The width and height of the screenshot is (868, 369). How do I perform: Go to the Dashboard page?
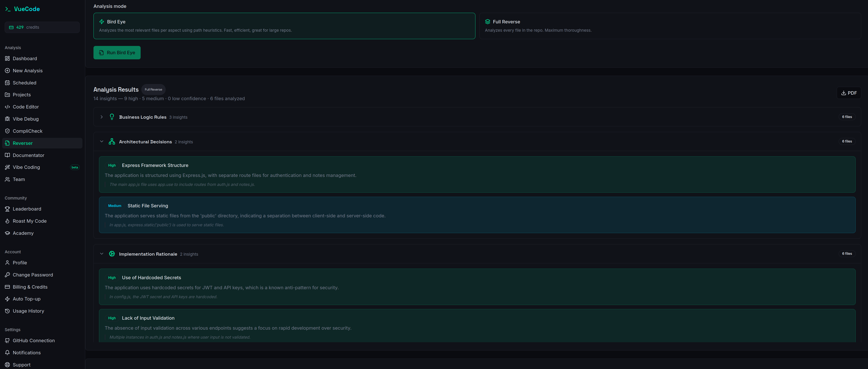pyautogui.click(x=25, y=58)
